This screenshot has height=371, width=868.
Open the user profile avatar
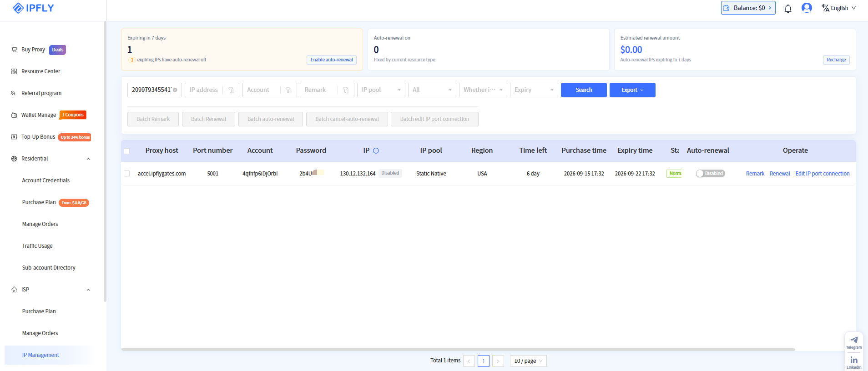[807, 8]
